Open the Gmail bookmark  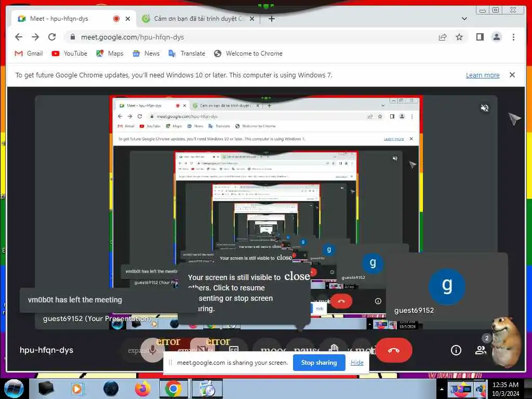29,54
